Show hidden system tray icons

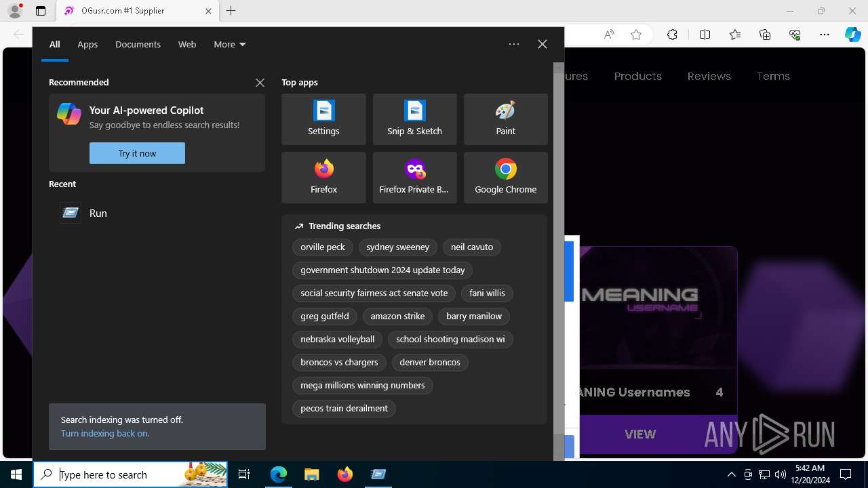(x=731, y=474)
